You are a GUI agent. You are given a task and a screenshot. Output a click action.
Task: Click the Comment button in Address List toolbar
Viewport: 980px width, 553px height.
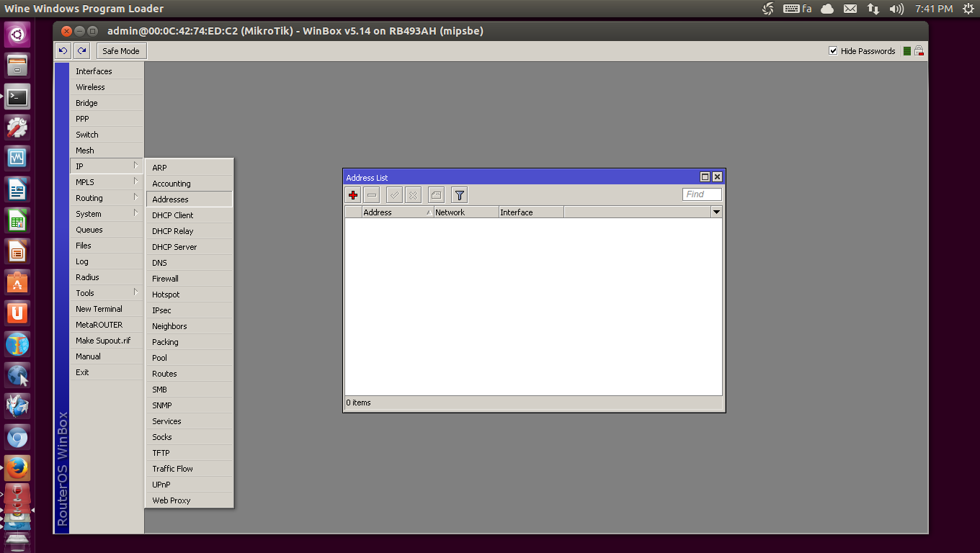pos(436,195)
